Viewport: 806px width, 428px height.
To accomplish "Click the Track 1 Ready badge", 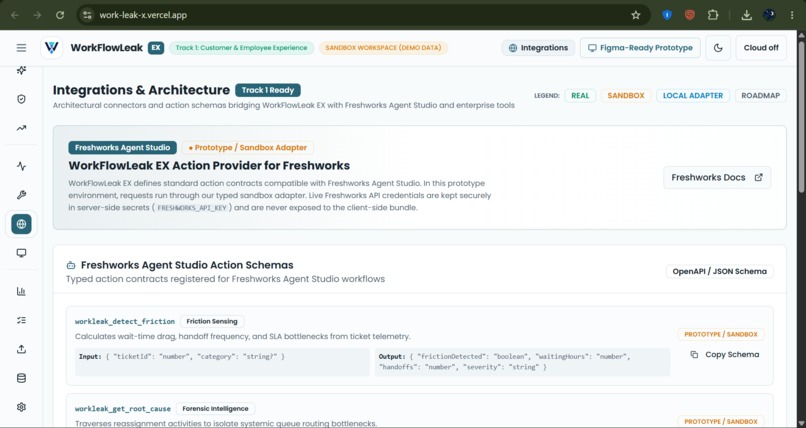I will click(268, 90).
